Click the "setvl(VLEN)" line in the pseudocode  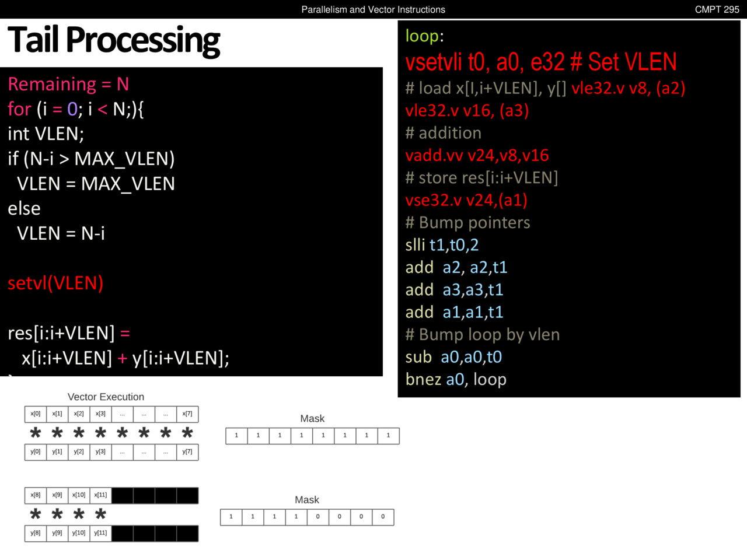55,283
